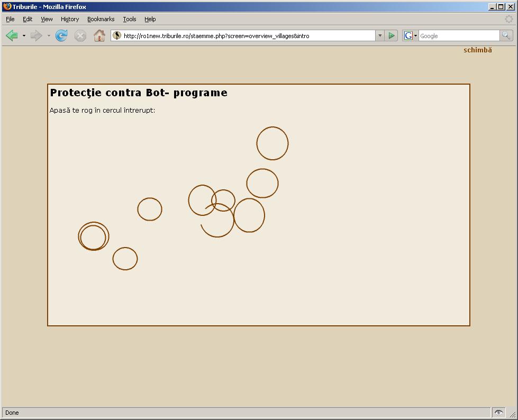Open the Bookmarks menu
This screenshot has height=420, width=518.
[101, 19]
